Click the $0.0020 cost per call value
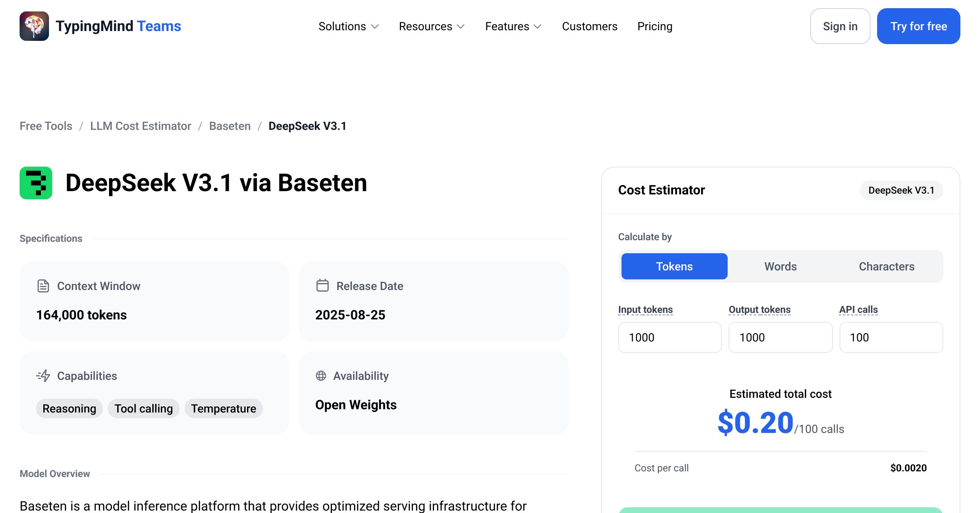 [908, 468]
